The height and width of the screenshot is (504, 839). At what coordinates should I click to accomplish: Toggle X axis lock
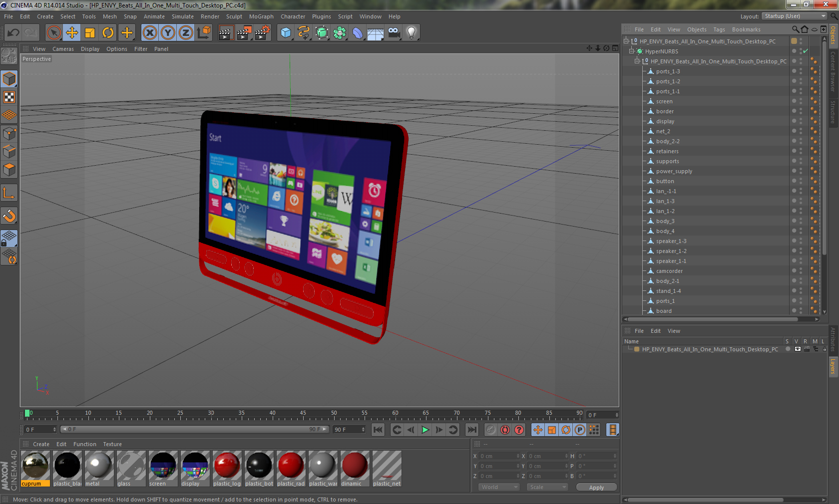[x=149, y=33]
